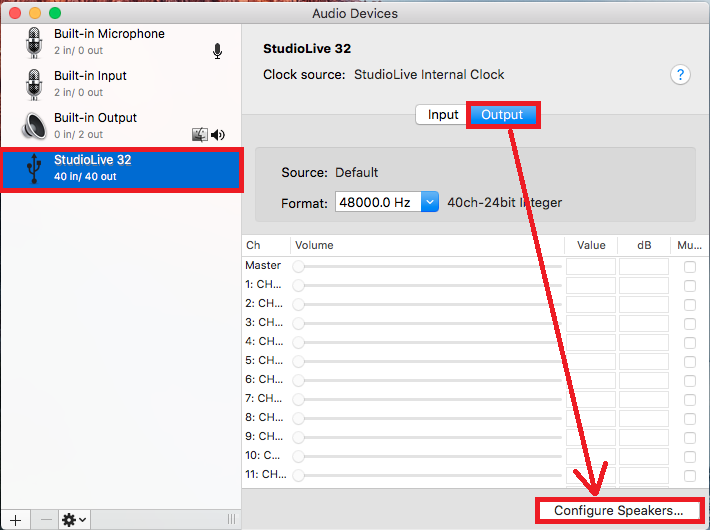This screenshot has width=710, height=530.
Task: Click the sidebar resize grip handle
Action: click(231, 519)
